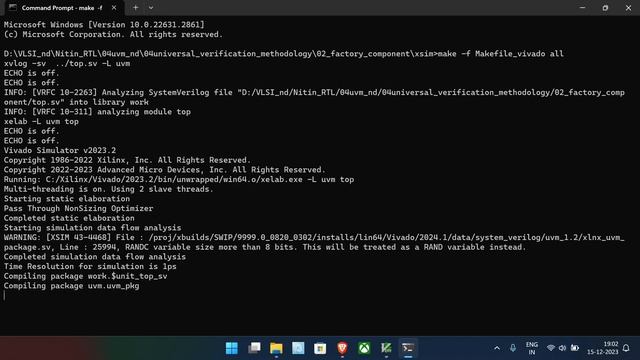Switch the ENG IN input language

[531, 348]
